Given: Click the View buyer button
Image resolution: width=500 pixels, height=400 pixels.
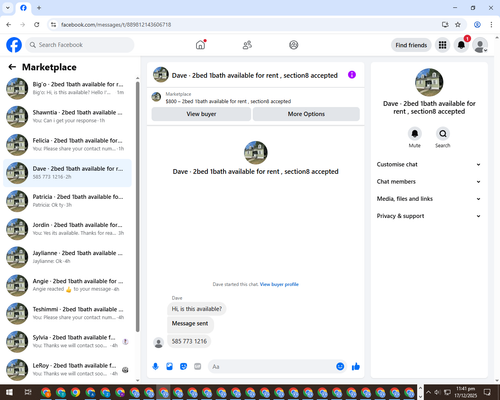Looking at the screenshot, I should 201,114.
